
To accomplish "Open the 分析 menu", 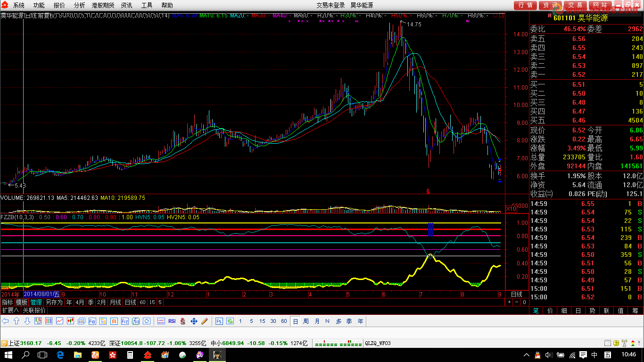I will click(80, 5).
